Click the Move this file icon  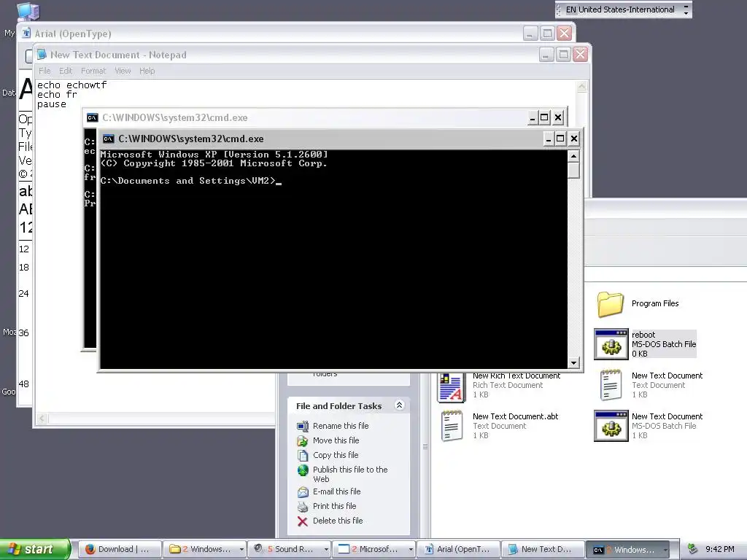tap(303, 440)
